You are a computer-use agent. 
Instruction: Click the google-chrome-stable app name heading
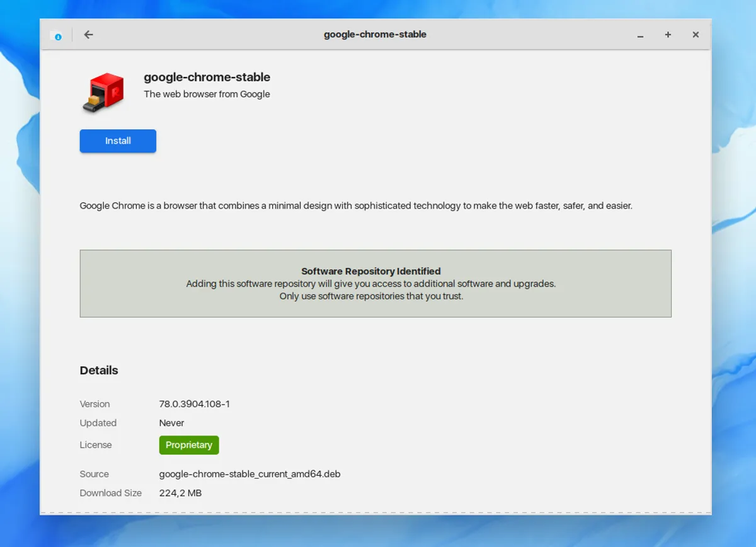point(207,78)
